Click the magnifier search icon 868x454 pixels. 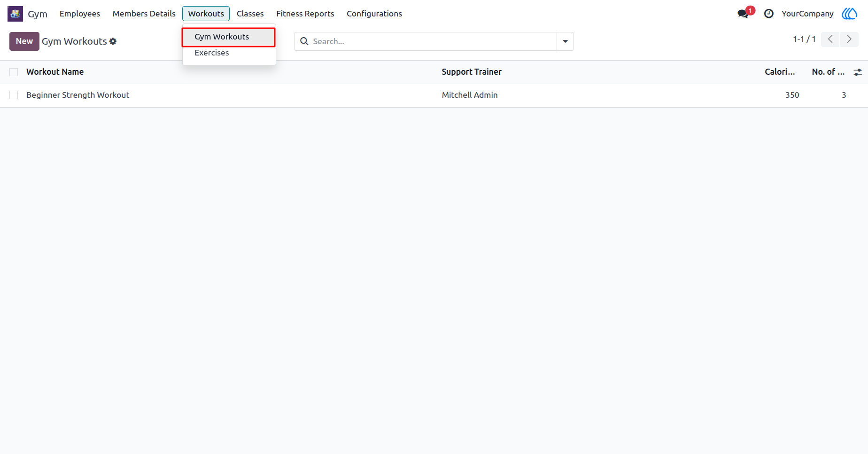click(304, 41)
